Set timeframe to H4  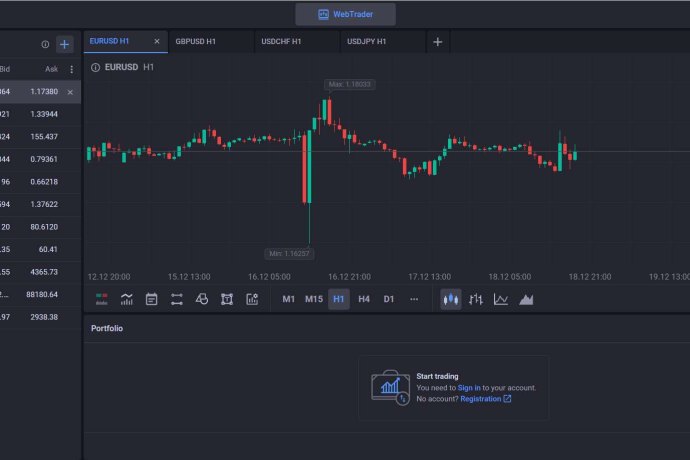pos(364,299)
